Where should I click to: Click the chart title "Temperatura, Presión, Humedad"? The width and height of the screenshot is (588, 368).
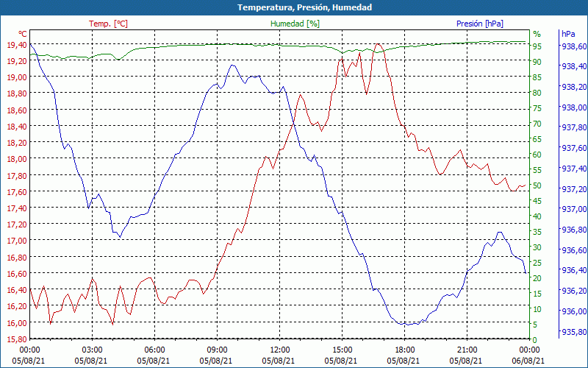pos(304,7)
